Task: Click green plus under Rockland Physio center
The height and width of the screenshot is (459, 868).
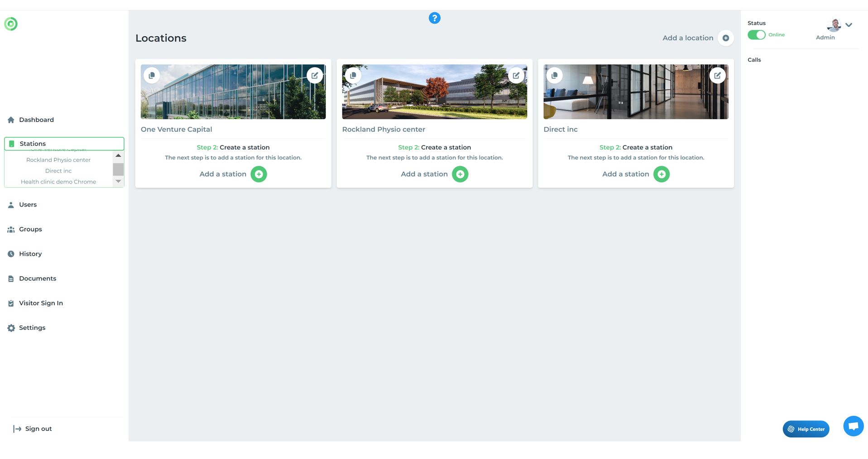Action: pyautogui.click(x=460, y=174)
